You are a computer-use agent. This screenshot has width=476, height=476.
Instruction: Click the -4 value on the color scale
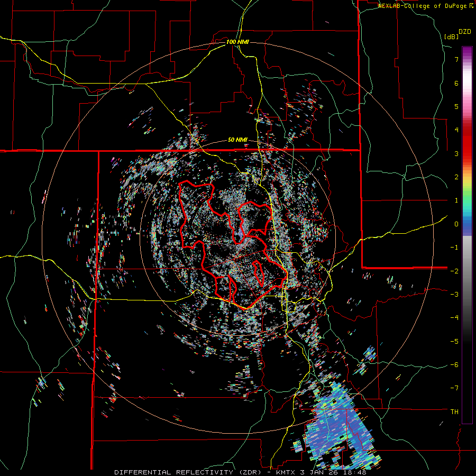pyautogui.click(x=454, y=318)
